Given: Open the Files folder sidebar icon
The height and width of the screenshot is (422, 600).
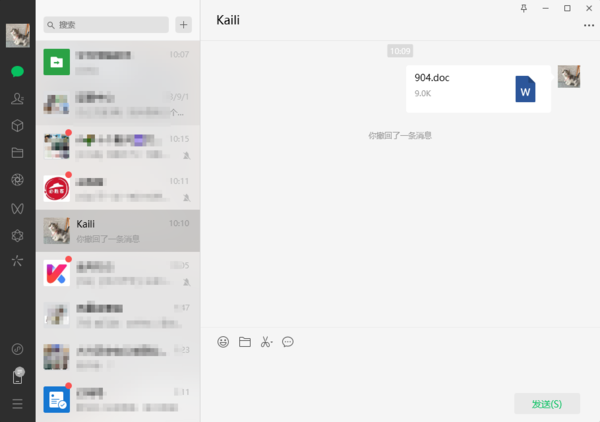Looking at the screenshot, I should point(17,153).
